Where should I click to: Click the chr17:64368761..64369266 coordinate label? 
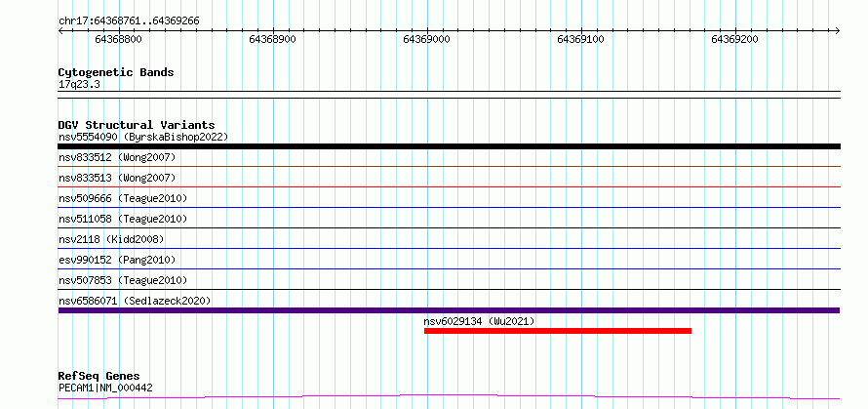[129, 21]
